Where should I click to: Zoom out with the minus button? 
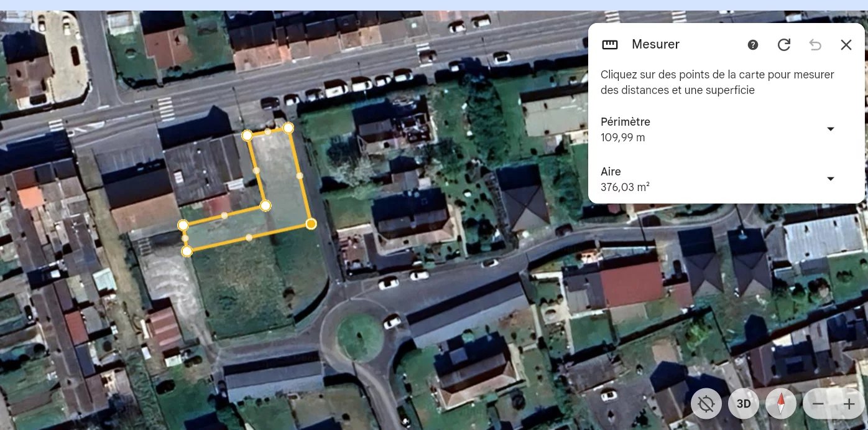pyautogui.click(x=818, y=404)
